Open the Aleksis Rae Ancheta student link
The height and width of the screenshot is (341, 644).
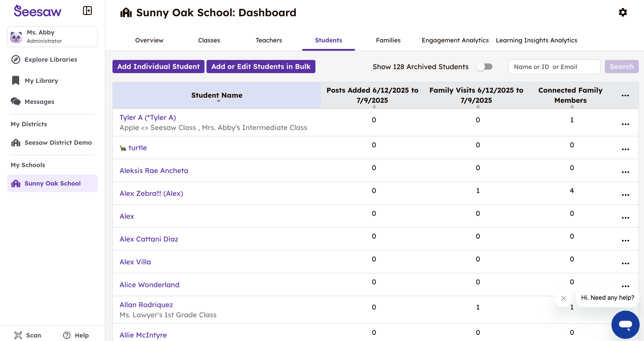pyautogui.click(x=154, y=170)
